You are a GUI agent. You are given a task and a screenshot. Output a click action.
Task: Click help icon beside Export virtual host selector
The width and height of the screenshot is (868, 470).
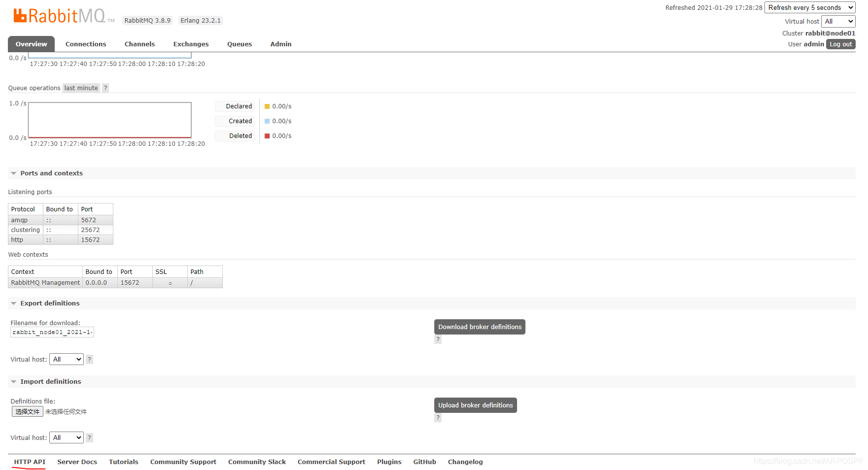pos(89,359)
